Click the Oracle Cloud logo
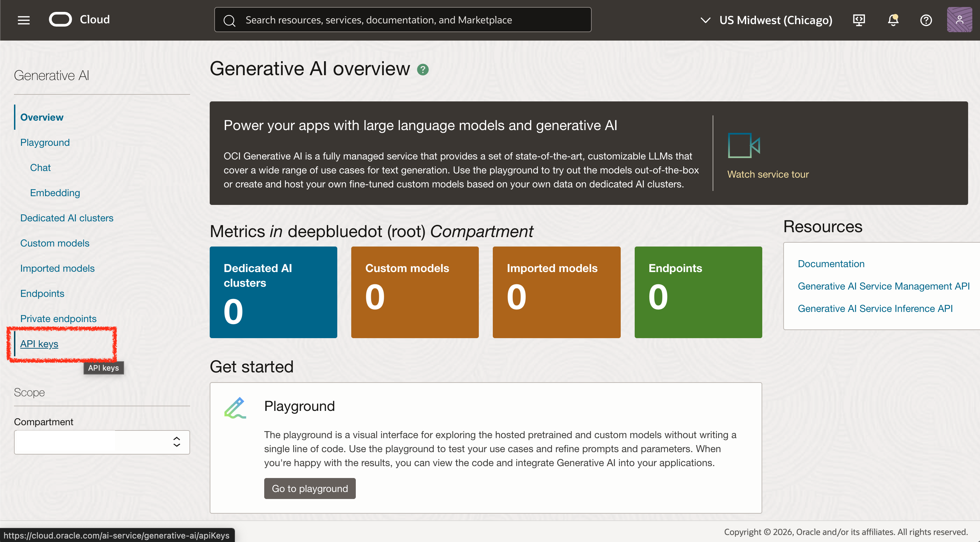The image size is (980, 542). [61, 19]
